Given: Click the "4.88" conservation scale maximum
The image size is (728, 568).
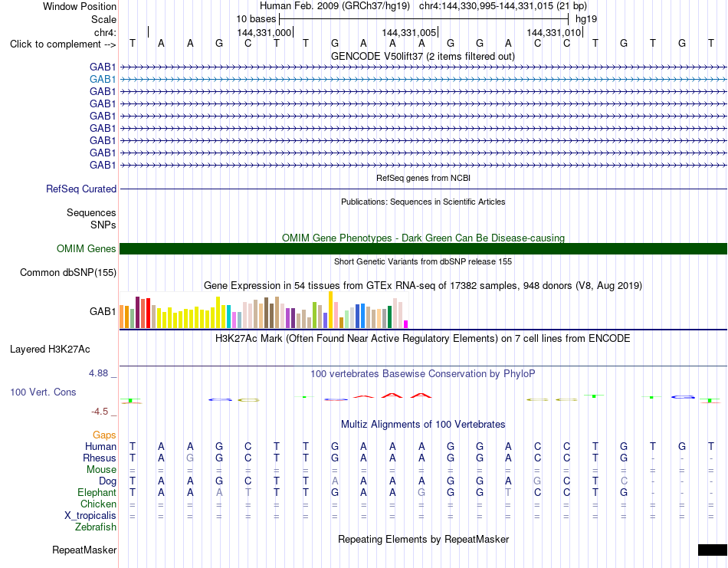Looking at the screenshot, I should coord(98,373).
